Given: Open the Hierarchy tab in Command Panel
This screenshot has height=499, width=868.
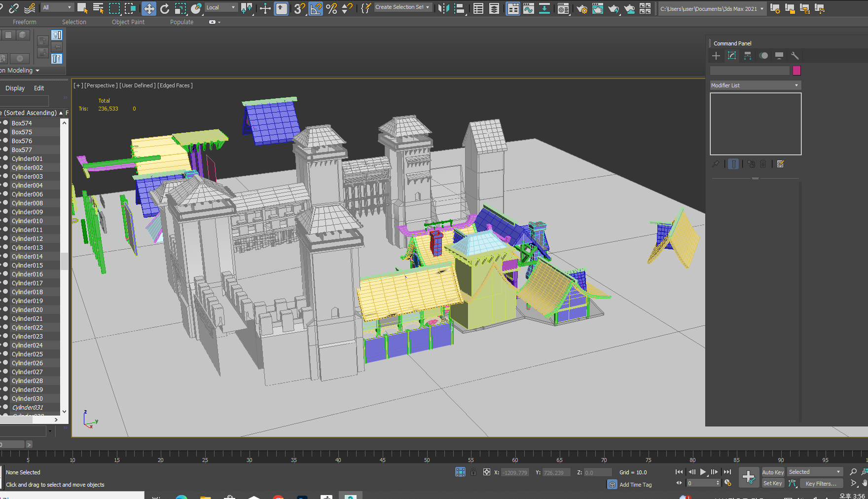Looking at the screenshot, I should 748,56.
